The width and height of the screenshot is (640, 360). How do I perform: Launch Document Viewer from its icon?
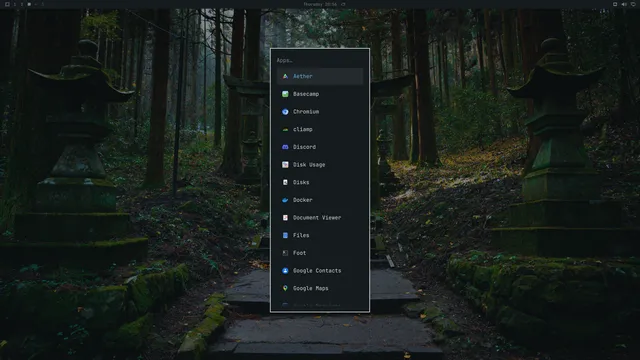click(285, 218)
